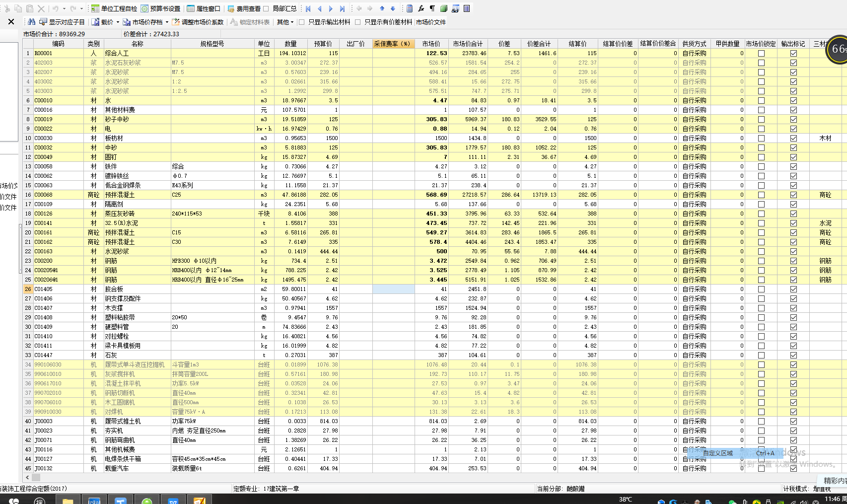Click the 编码 column header
Screen dimensions: 847x504
58,44
